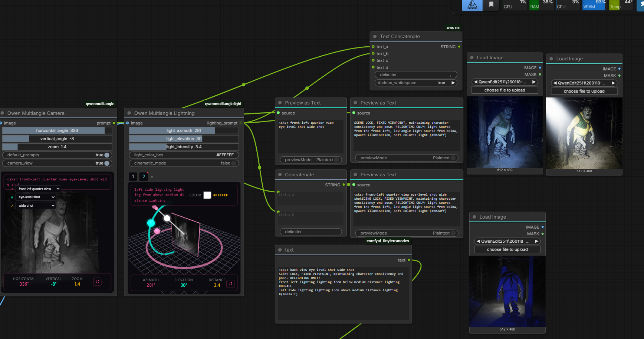Select the next image in the bottom Load Image node
This screenshot has width=644, height=339.
click(536, 241)
